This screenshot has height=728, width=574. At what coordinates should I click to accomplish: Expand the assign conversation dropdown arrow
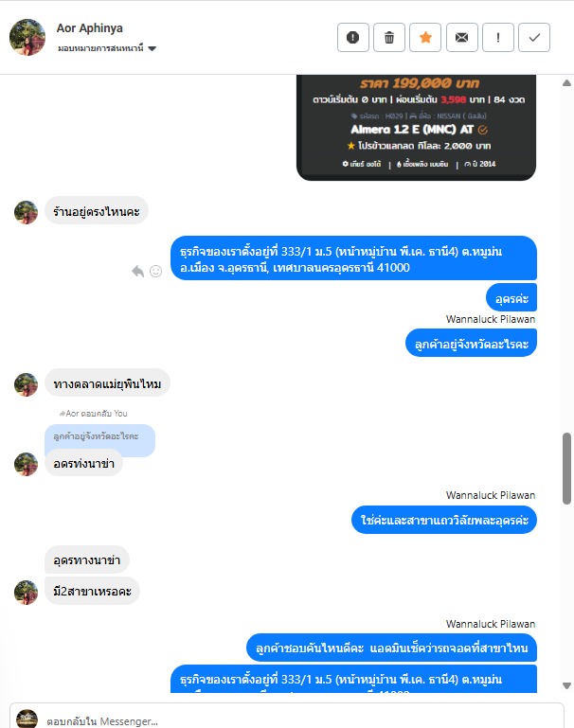[152, 48]
